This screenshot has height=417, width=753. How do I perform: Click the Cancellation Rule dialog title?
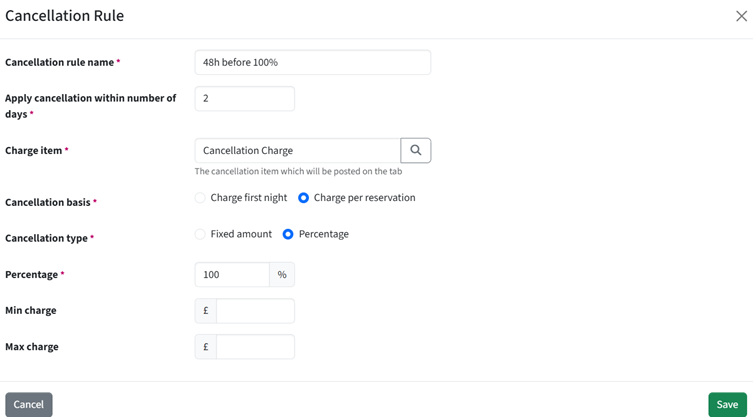point(64,16)
